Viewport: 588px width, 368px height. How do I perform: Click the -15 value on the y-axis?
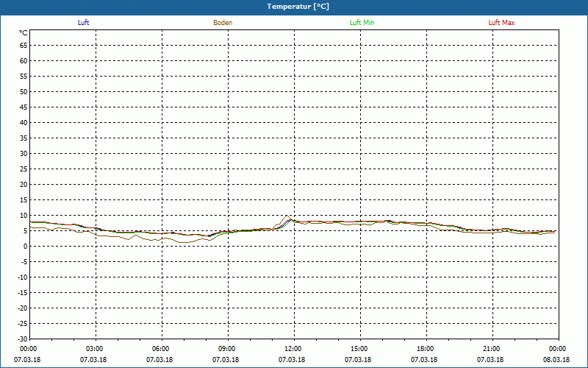23,292
